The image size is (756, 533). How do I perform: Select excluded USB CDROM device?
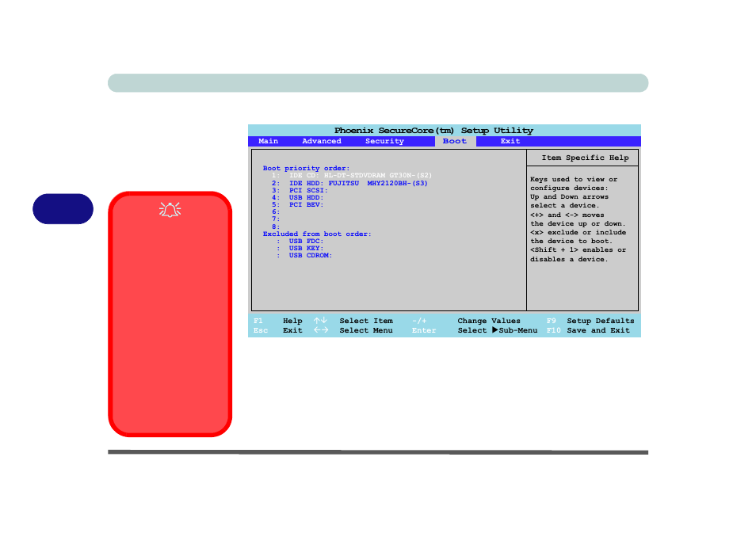coord(304,256)
